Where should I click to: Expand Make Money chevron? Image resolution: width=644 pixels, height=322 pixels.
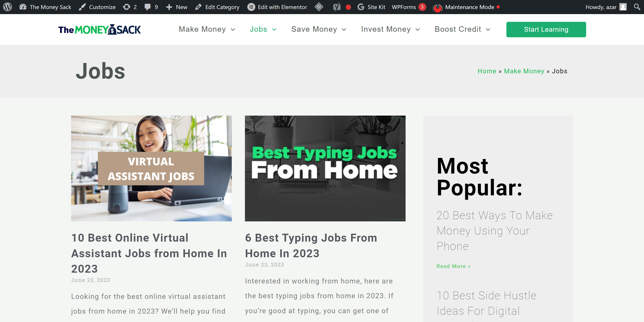[x=233, y=30]
